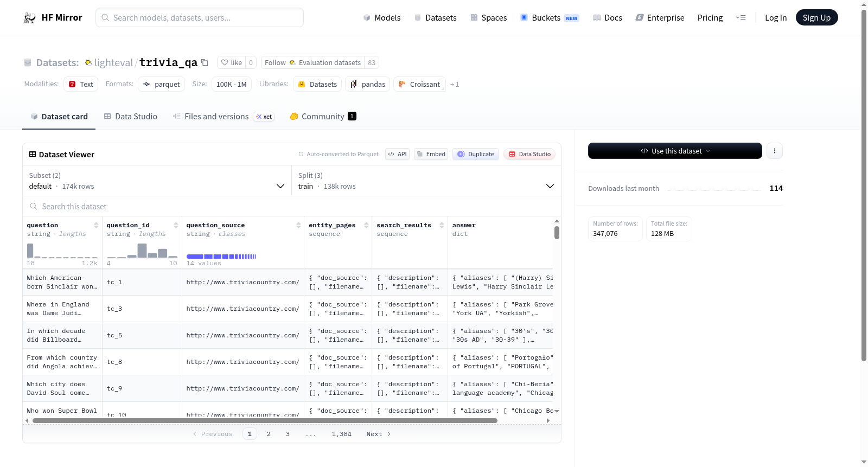Select current page 1 in pagination
The width and height of the screenshot is (868, 467).
coord(250,434)
